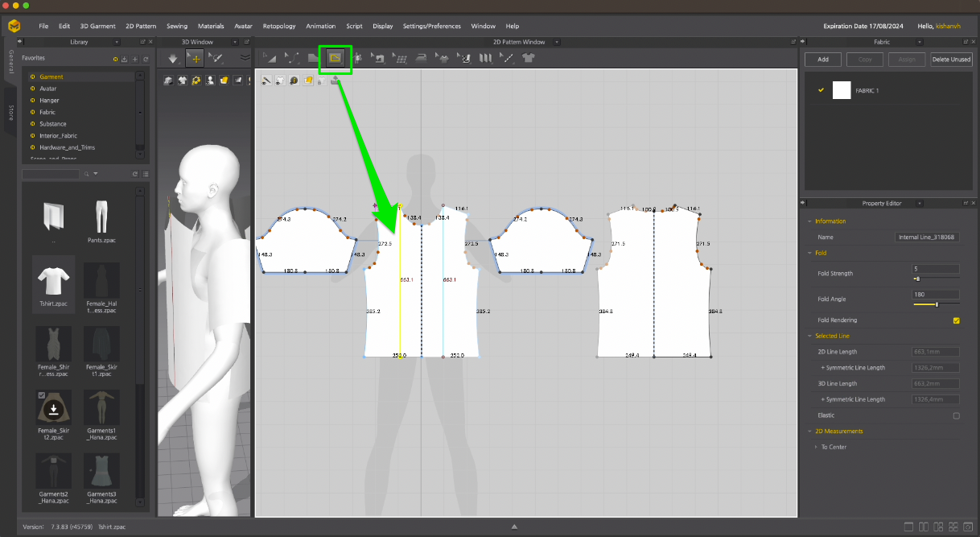
Task: Collapse the Information section in Property Editor
Action: (x=809, y=221)
